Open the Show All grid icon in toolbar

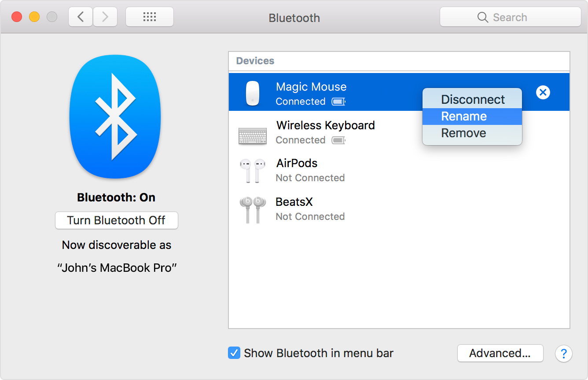(149, 16)
